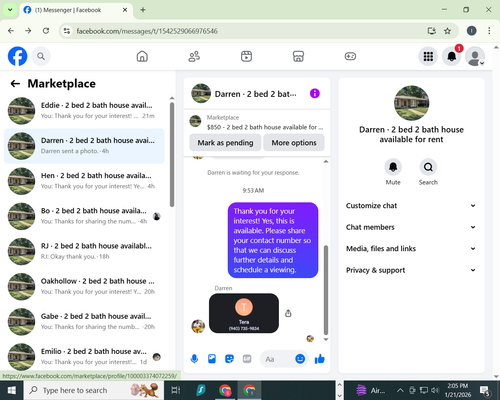
Task: Open Emilio conversation
Action: click(x=84, y=357)
